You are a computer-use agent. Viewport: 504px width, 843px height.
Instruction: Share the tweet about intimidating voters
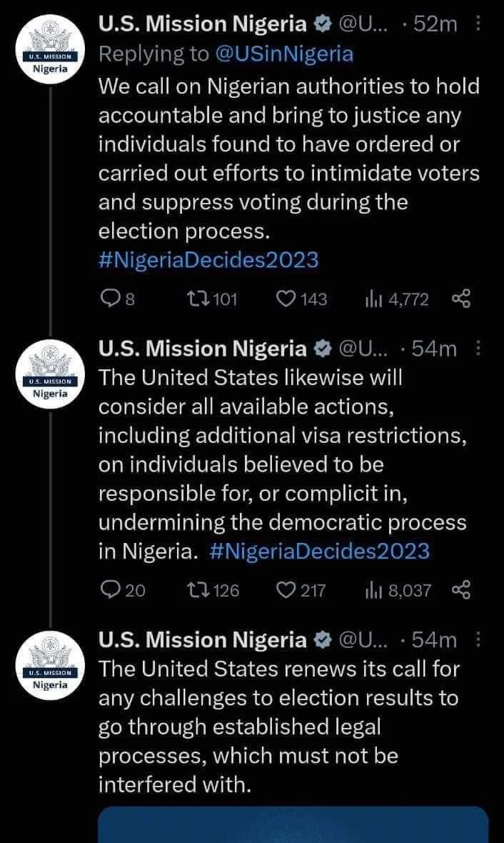(x=461, y=299)
